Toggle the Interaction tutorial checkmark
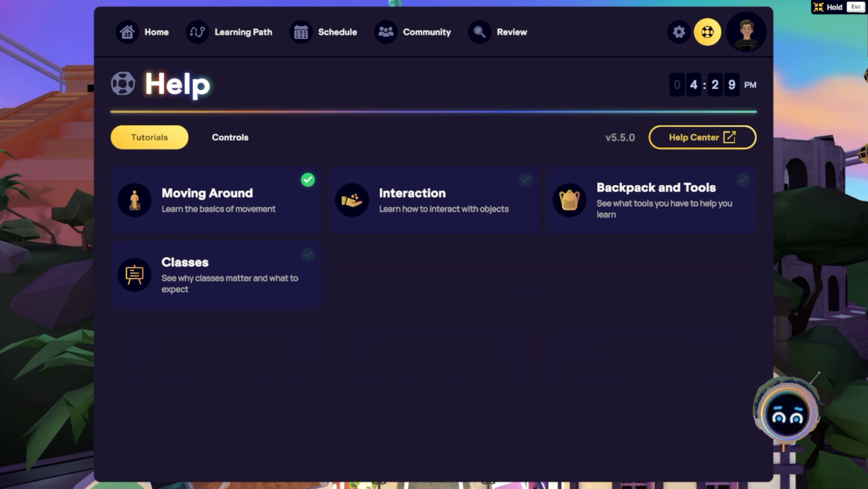The image size is (868, 489). pos(525,180)
